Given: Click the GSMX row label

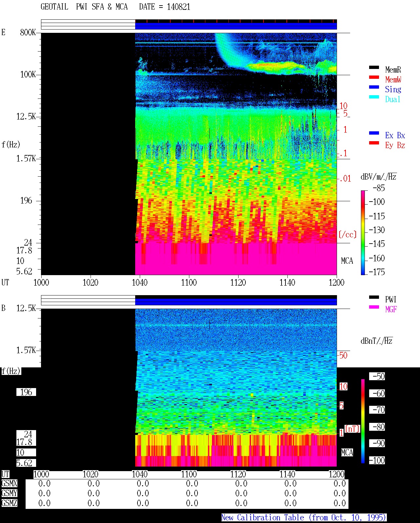Looking at the screenshot, I should click(9, 483).
